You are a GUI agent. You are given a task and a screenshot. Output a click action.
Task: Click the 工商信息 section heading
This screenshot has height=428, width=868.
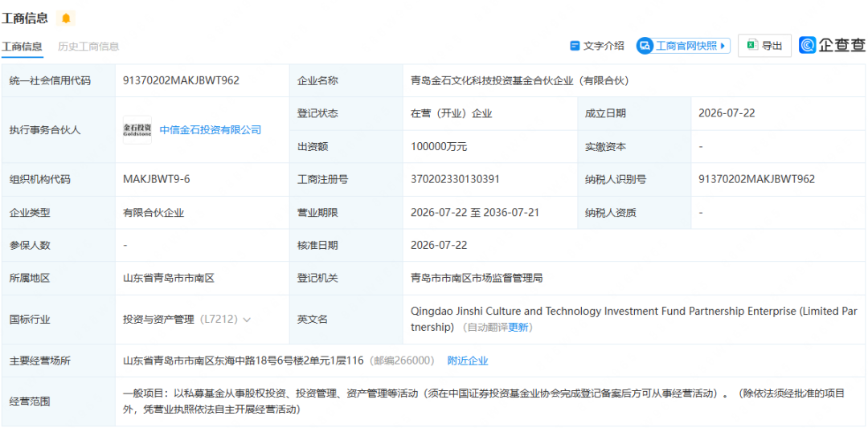[x=24, y=18]
